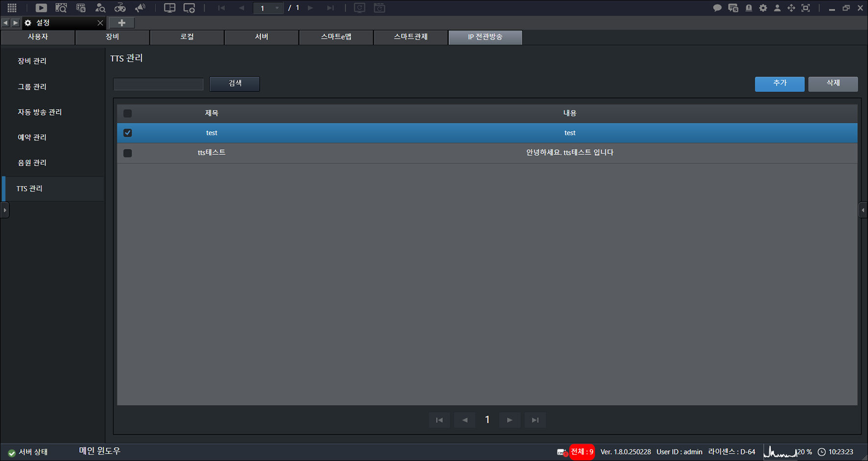Go to previous page in top toolbar
The width and height of the screenshot is (868, 461).
(x=241, y=8)
